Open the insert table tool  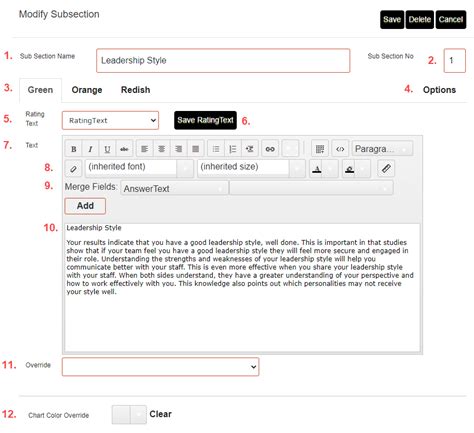(x=320, y=149)
